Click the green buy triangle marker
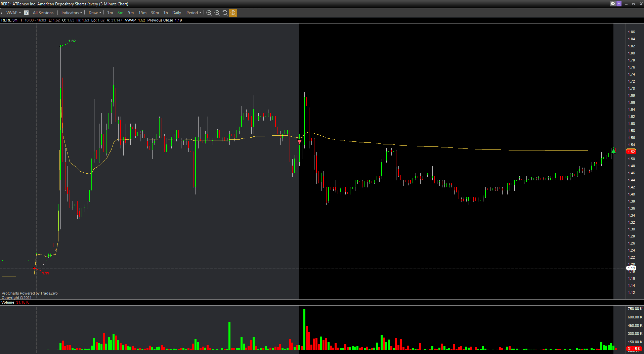This screenshot has width=644, height=354. pos(613,151)
